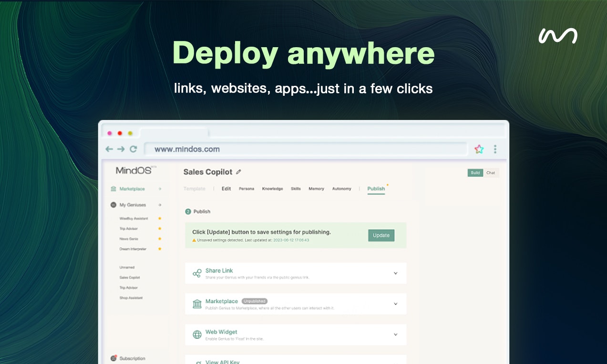Screen dimensions: 607x364
Task: Toggle the star for WiseBuy Assistant
Action: point(160,219)
